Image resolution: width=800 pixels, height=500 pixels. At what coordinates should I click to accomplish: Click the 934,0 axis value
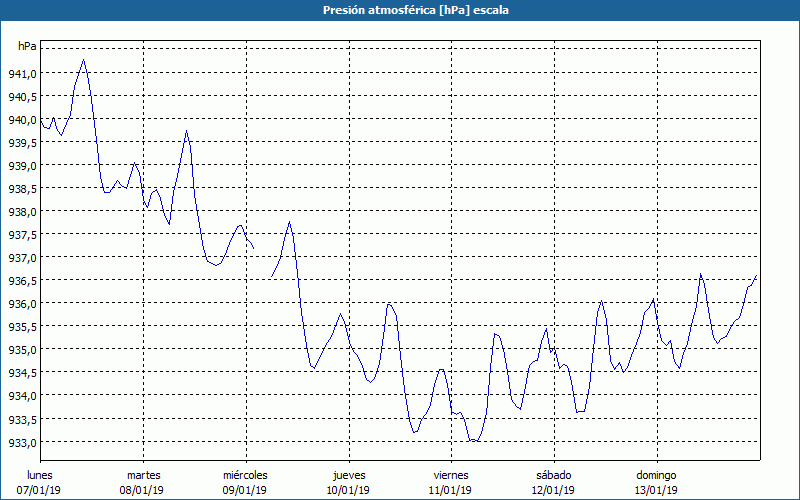[22, 396]
